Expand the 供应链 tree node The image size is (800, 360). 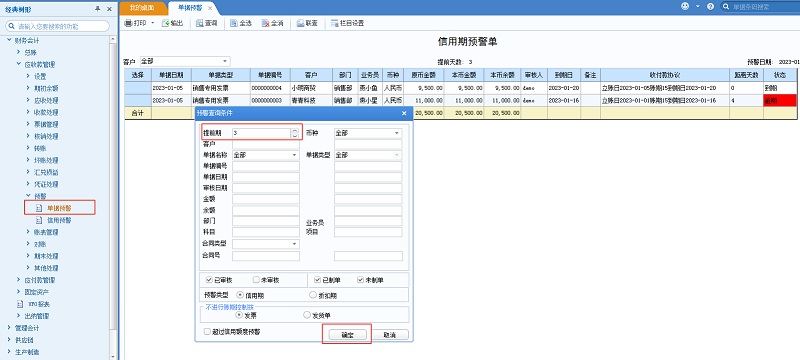click(x=9, y=340)
